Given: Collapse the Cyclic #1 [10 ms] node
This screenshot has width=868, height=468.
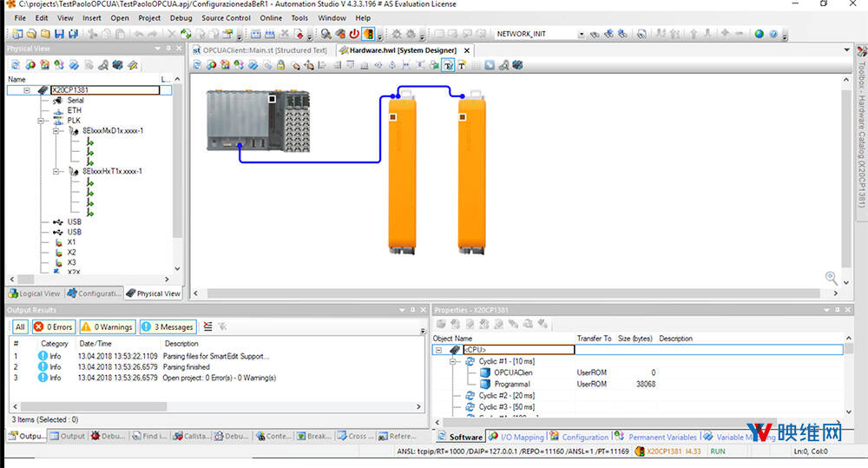Looking at the screenshot, I should tap(454, 360).
